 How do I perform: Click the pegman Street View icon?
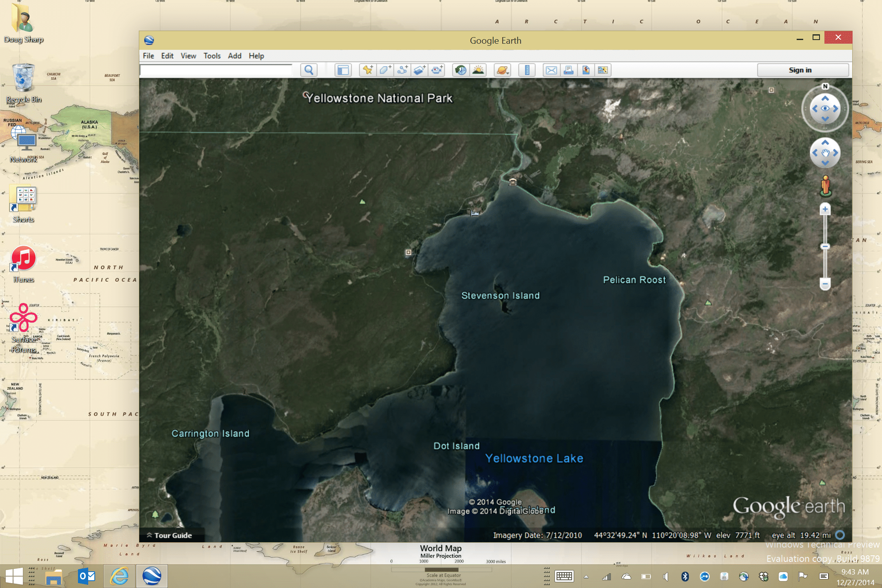point(825,186)
